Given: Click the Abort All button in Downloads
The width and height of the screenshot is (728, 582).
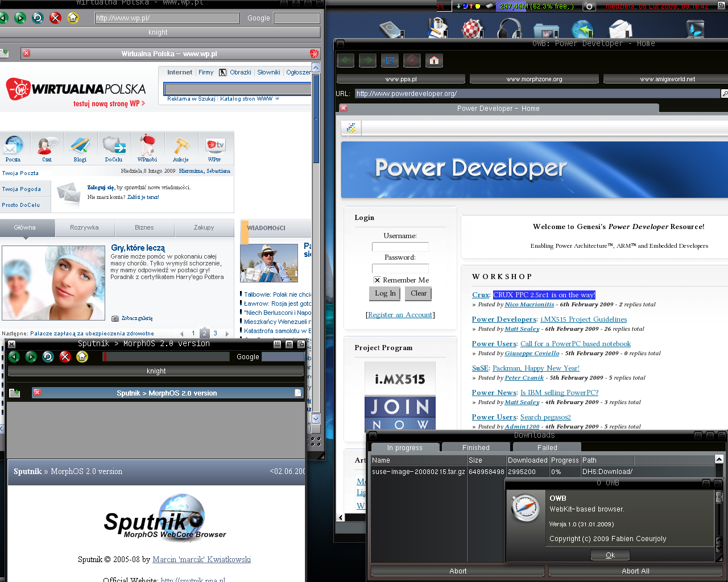Looking at the screenshot, I should pos(635,571).
